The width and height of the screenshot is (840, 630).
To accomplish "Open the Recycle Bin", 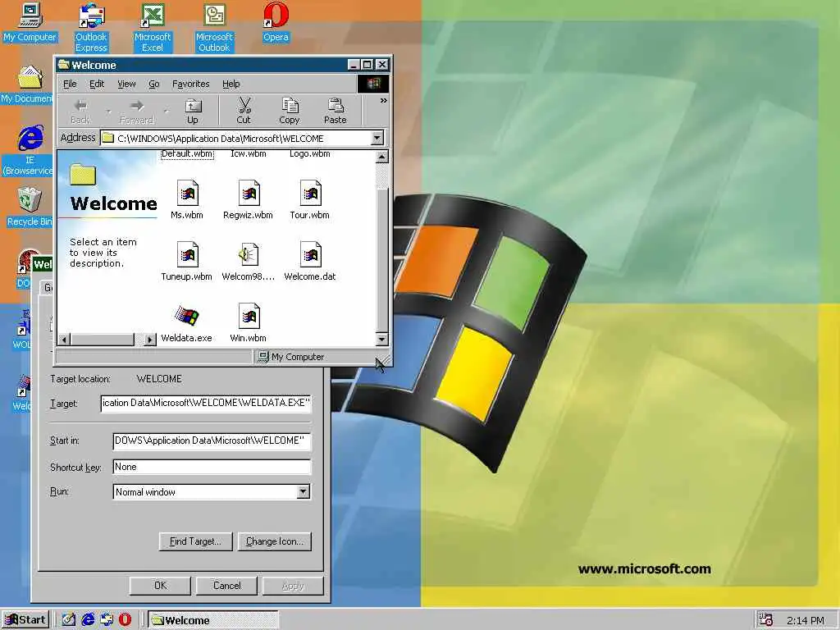I will pos(29,207).
